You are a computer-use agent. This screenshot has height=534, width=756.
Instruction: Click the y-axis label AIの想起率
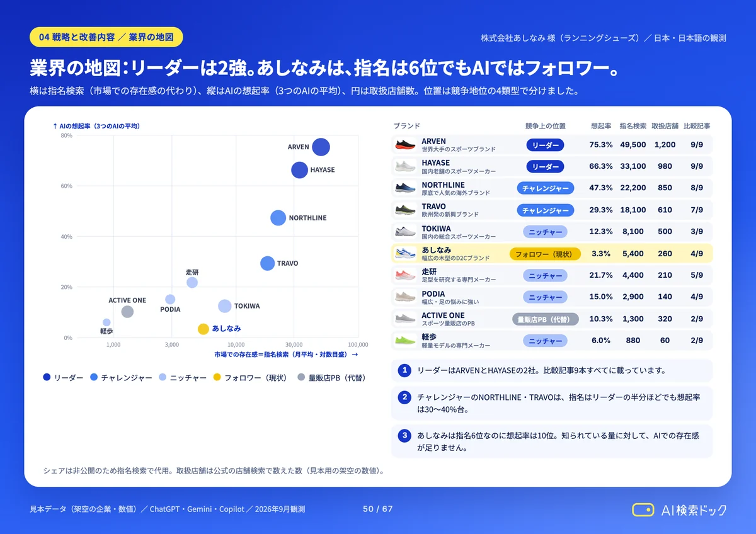coord(97,126)
